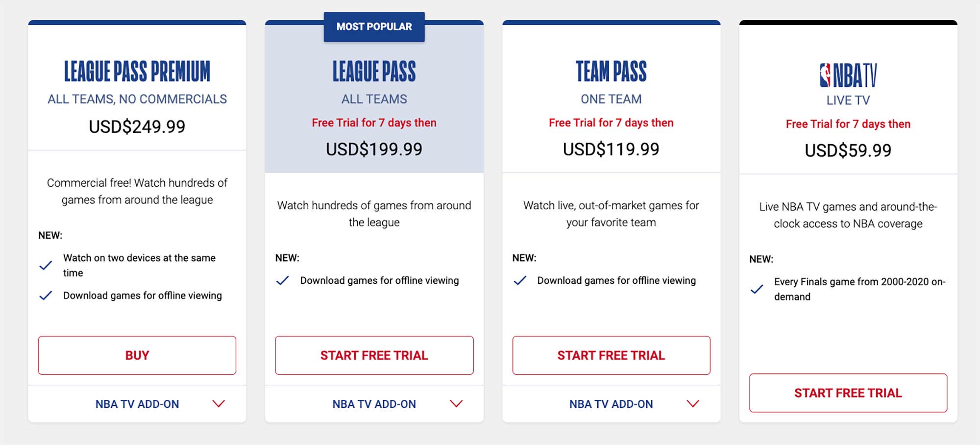Click the League Pass title logo
The width and height of the screenshot is (980, 445).
click(374, 72)
